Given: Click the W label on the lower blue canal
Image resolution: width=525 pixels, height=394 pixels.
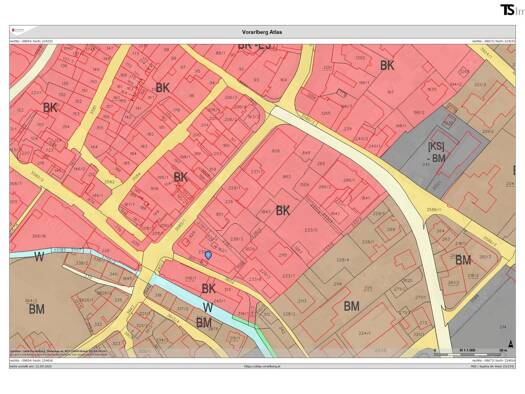Looking at the screenshot, I should tap(208, 308).
